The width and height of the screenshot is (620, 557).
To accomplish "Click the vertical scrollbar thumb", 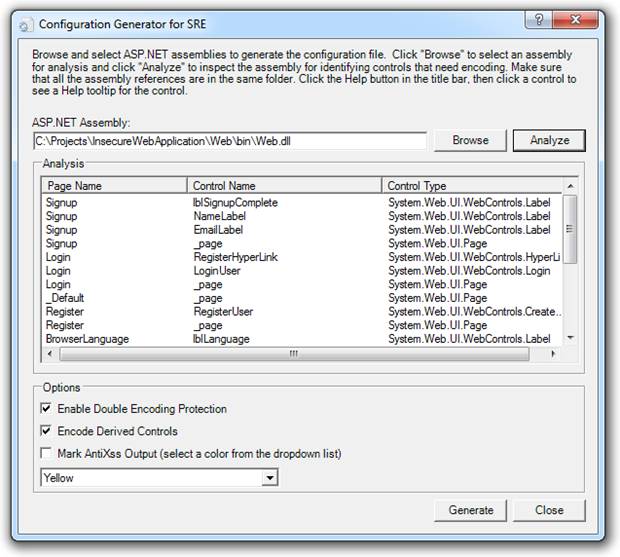I will (x=570, y=229).
